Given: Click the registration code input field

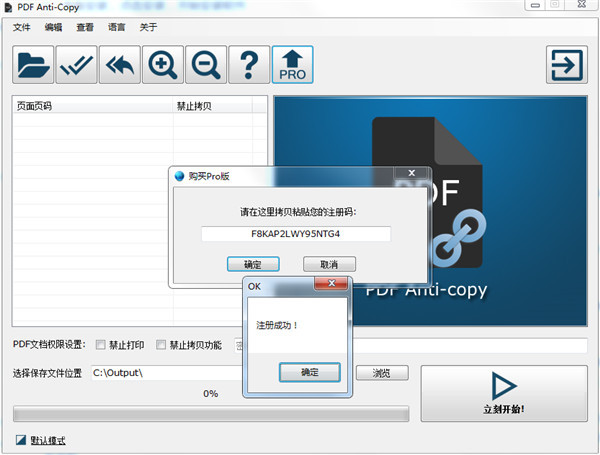Looking at the screenshot, I should coord(296,234).
